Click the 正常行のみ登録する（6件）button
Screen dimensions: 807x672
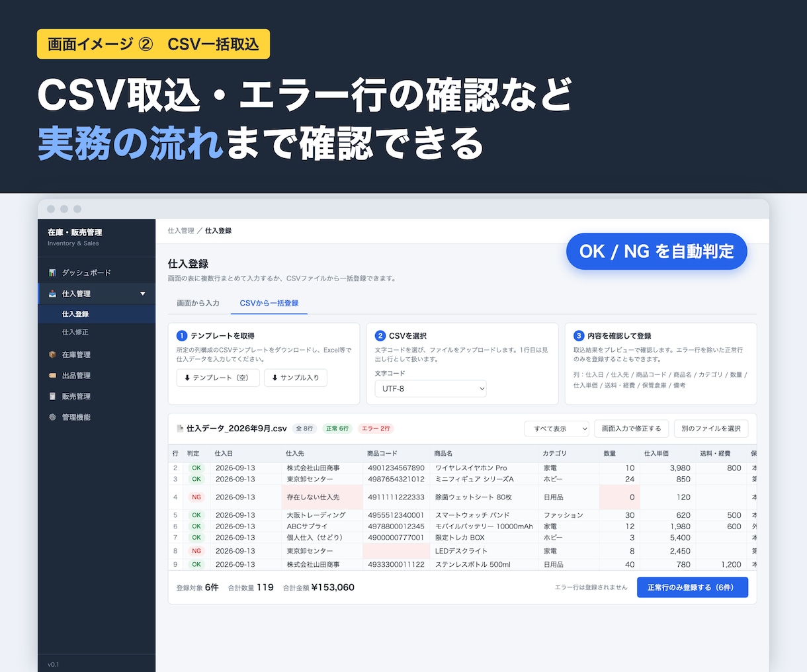tap(693, 587)
